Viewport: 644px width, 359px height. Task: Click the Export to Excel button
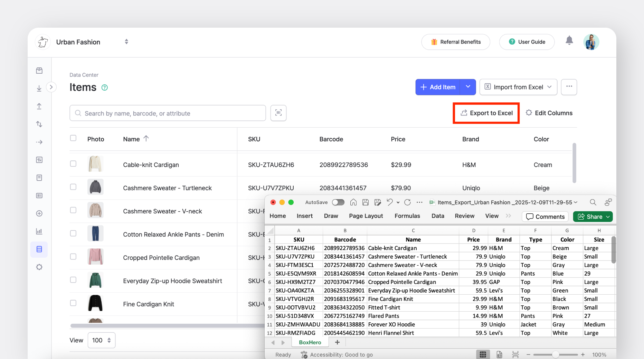click(x=486, y=113)
